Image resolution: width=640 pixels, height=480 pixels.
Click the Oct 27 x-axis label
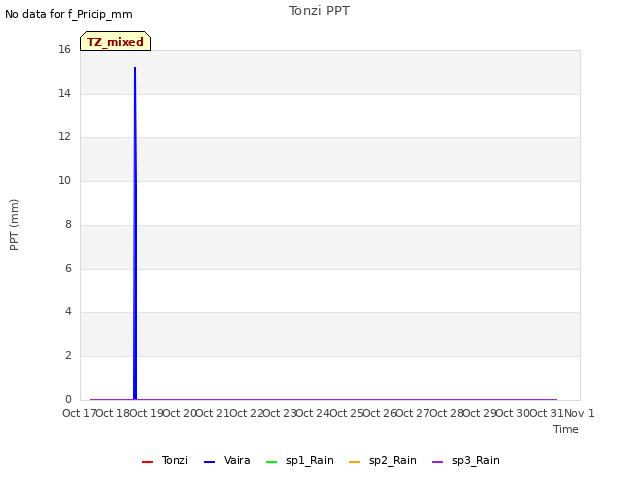pyautogui.click(x=413, y=413)
